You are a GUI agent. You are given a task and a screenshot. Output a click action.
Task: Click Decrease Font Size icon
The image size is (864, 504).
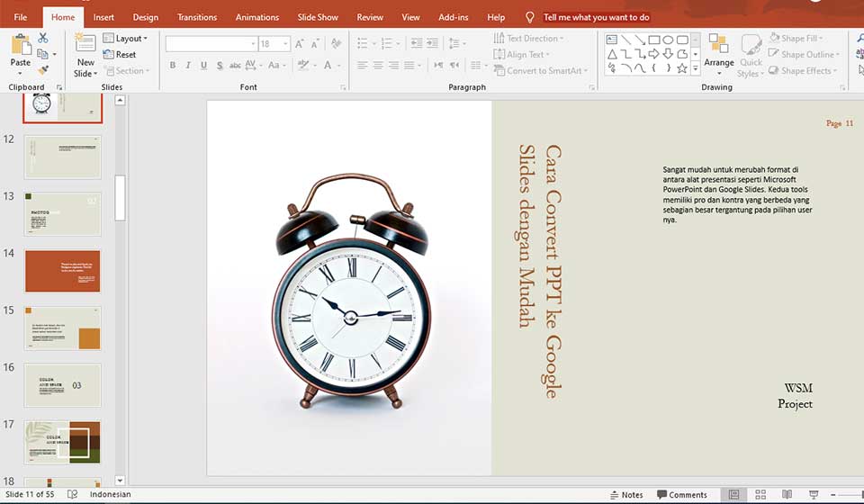(x=315, y=44)
